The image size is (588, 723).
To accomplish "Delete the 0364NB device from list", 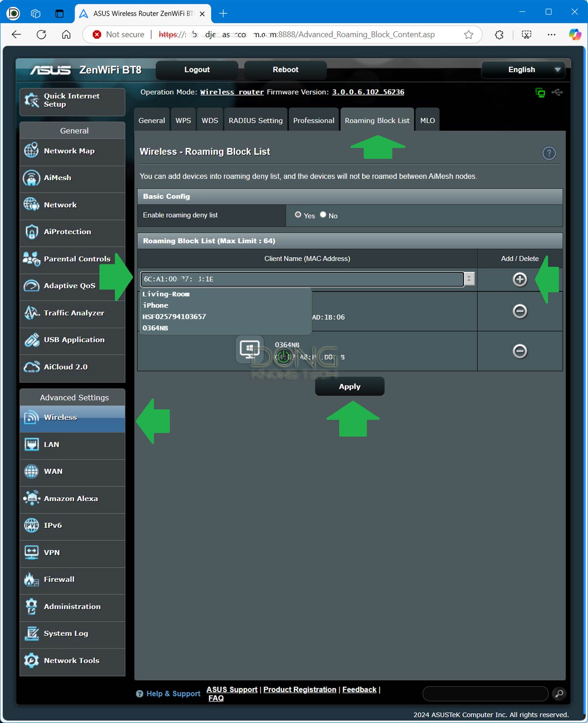I will [x=519, y=351].
